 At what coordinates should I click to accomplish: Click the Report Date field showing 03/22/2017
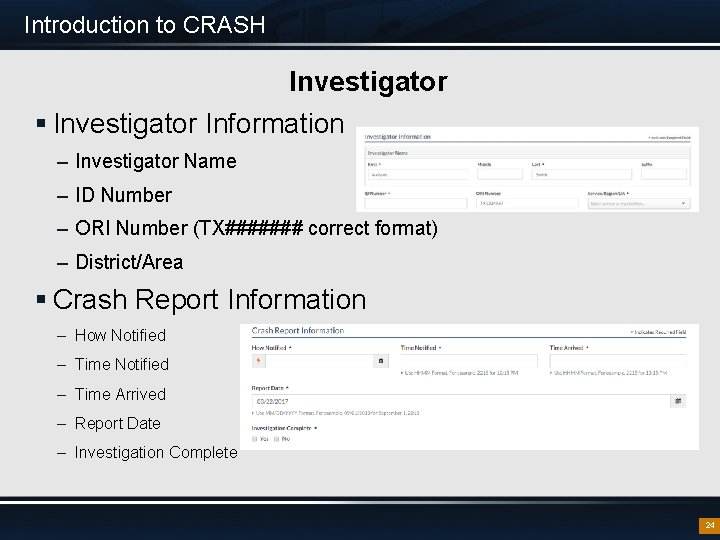(x=461, y=401)
